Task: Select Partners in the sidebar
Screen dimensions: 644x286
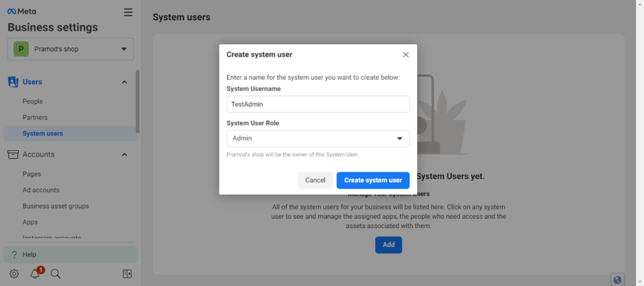Action: [35, 118]
